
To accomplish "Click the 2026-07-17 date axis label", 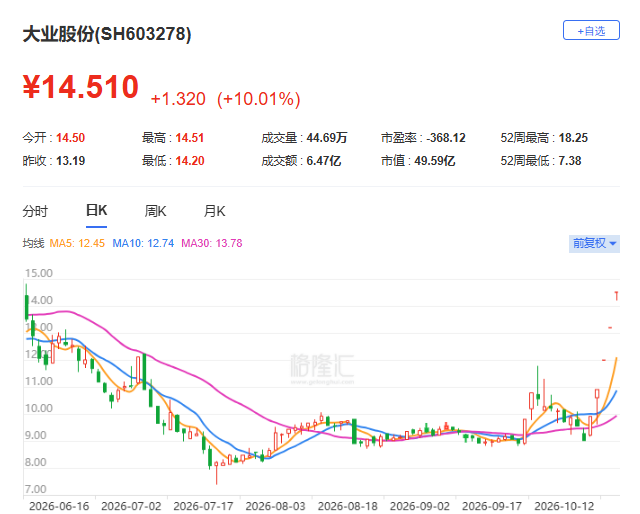I will tap(203, 506).
